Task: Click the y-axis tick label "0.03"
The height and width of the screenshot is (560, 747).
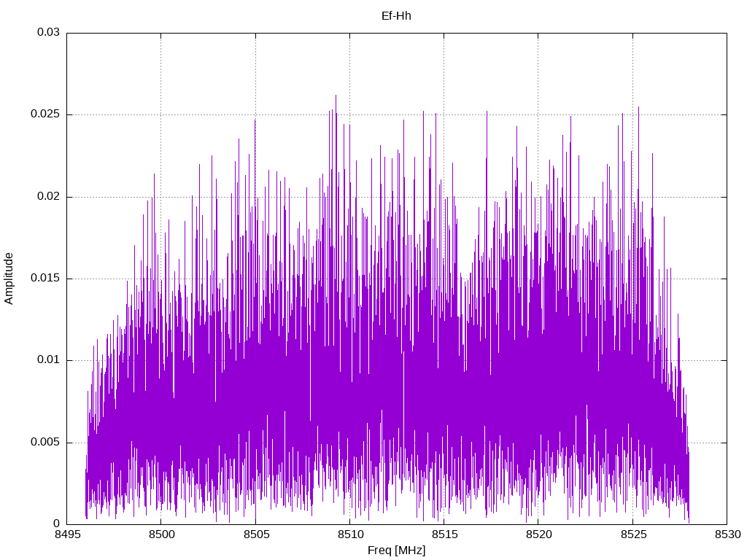Action: pyautogui.click(x=49, y=32)
